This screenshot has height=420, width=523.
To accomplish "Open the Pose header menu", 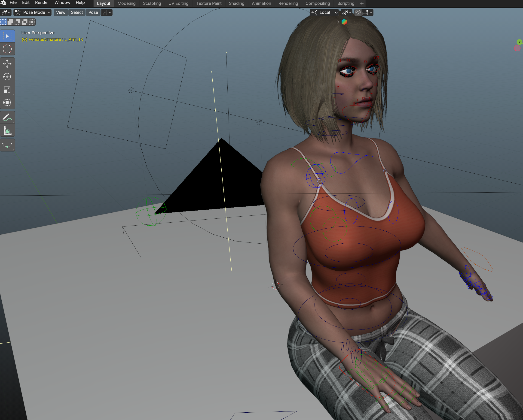I will tap(93, 12).
